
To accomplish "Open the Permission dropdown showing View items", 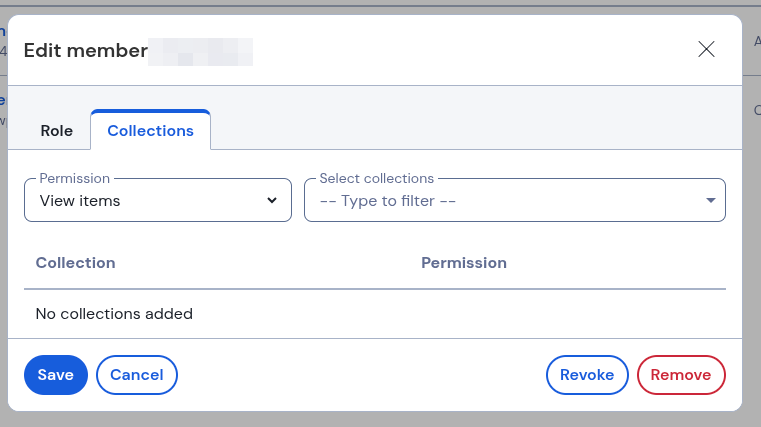I will (158, 200).
